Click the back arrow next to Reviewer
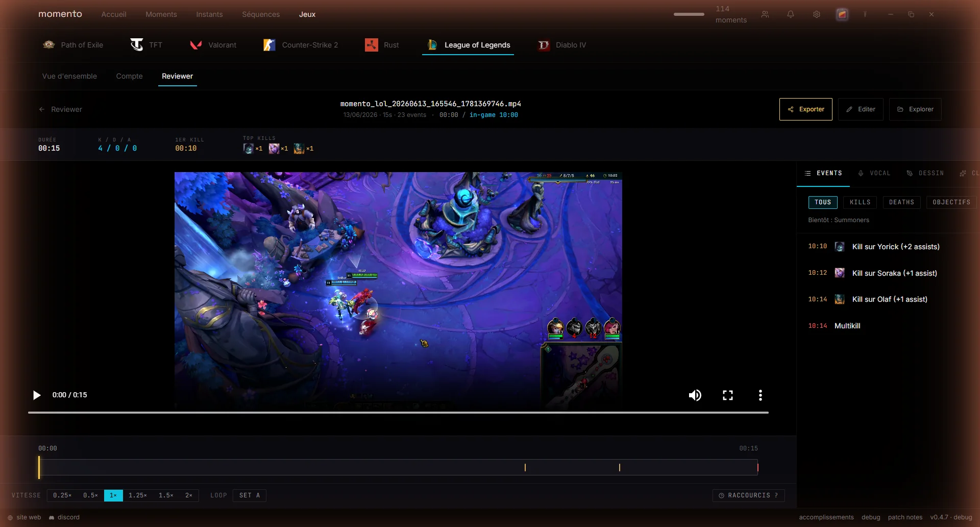Viewport: 980px width, 527px height. point(42,109)
